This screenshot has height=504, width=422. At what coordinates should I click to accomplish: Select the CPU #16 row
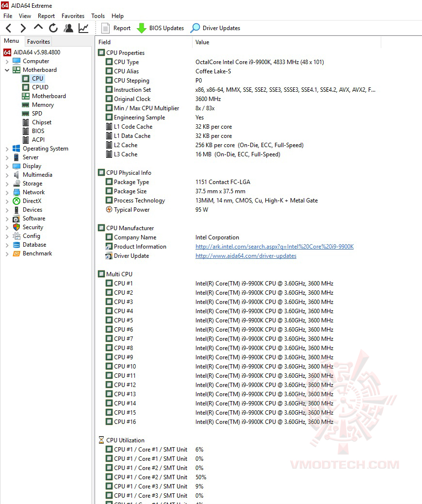tap(219, 422)
